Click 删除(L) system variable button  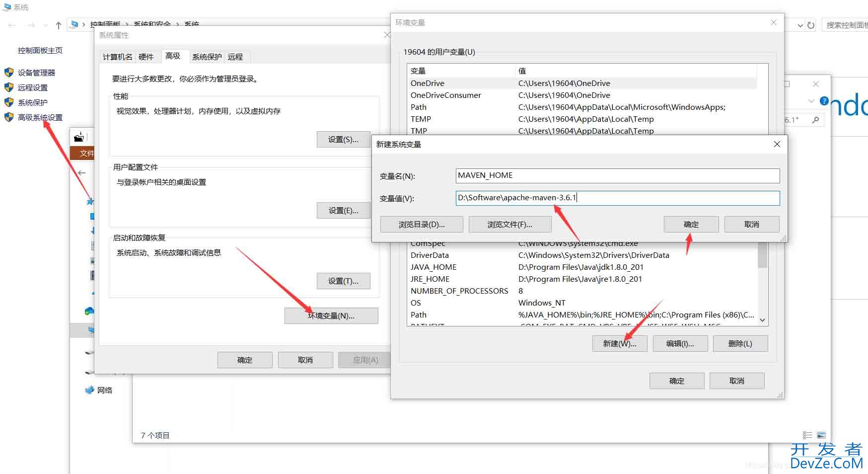click(740, 344)
